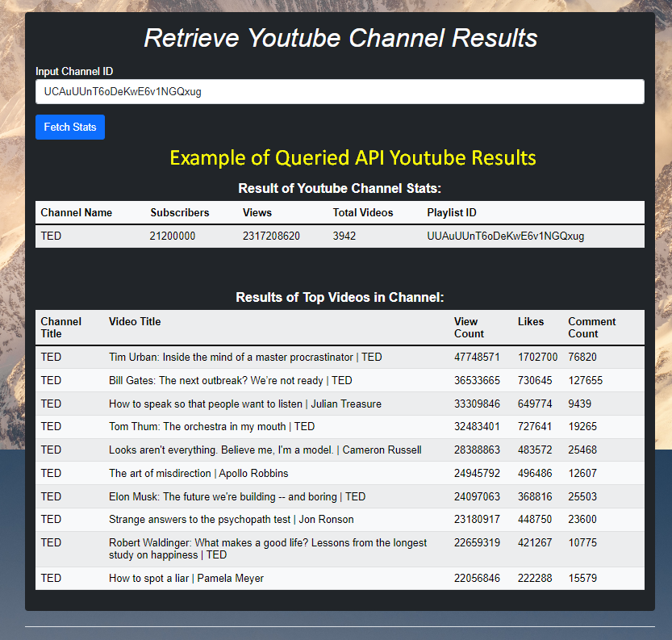The image size is (672, 640).
Task: Click 'Result of Youtube Channel Stats:' heading
Action: click(340, 188)
